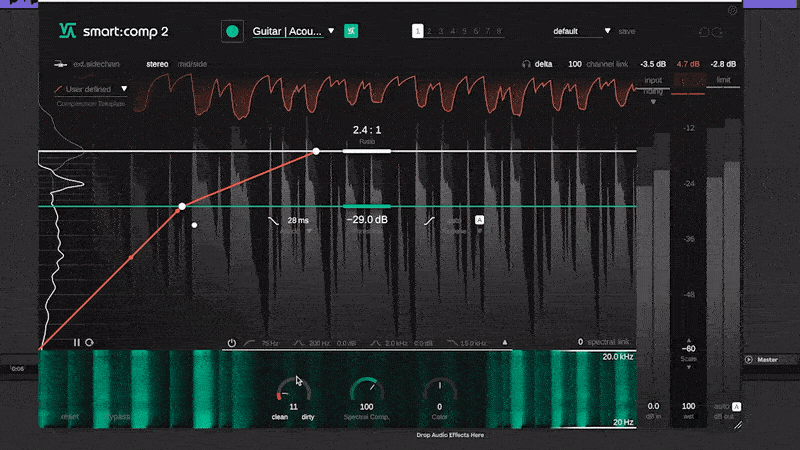Screen dimensions: 800x450
Task: Select state slot 2
Action: point(430,31)
